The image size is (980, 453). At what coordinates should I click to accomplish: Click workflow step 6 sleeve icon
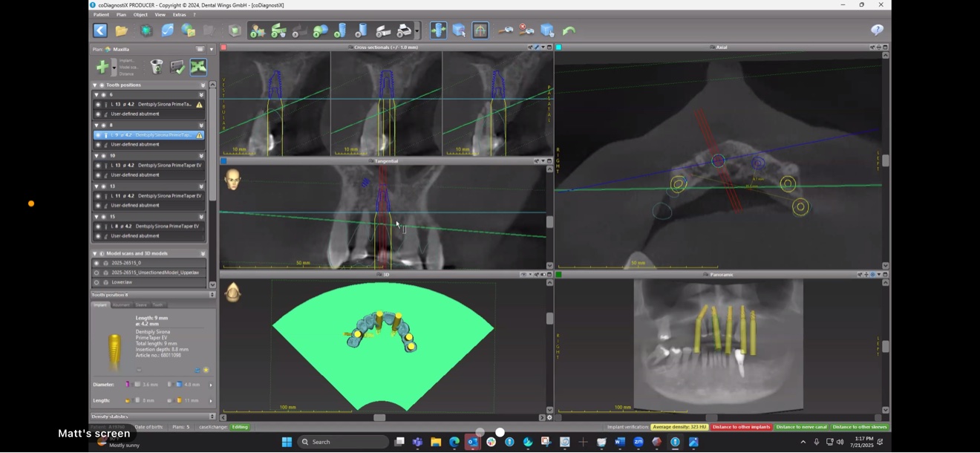(x=362, y=30)
